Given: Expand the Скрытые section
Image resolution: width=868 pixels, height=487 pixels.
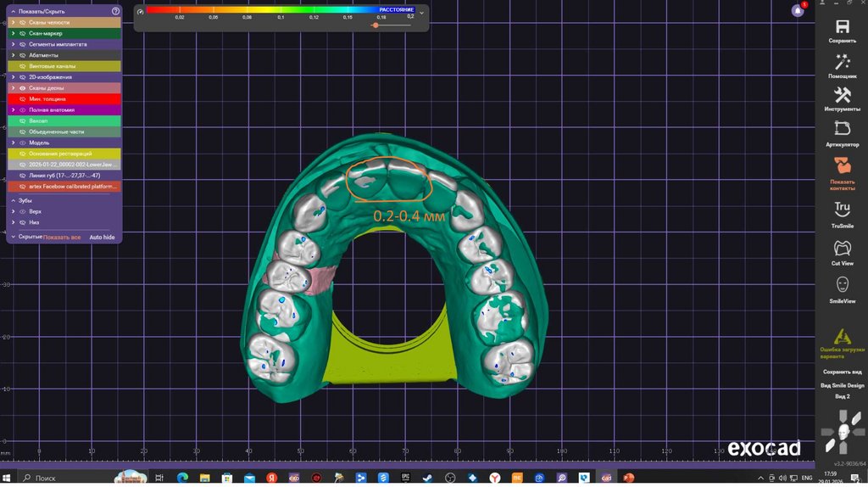Looking at the screenshot, I should tap(14, 237).
